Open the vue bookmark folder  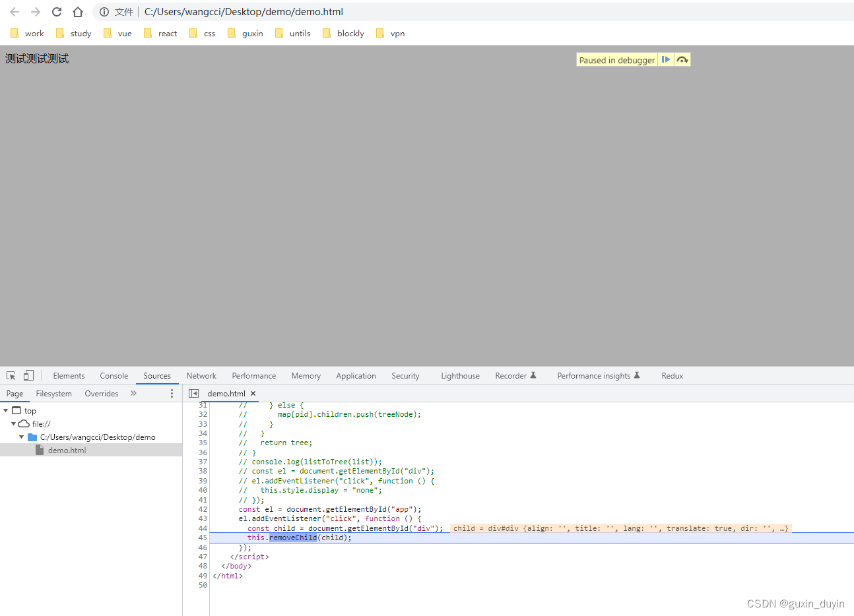coord(117,33)
